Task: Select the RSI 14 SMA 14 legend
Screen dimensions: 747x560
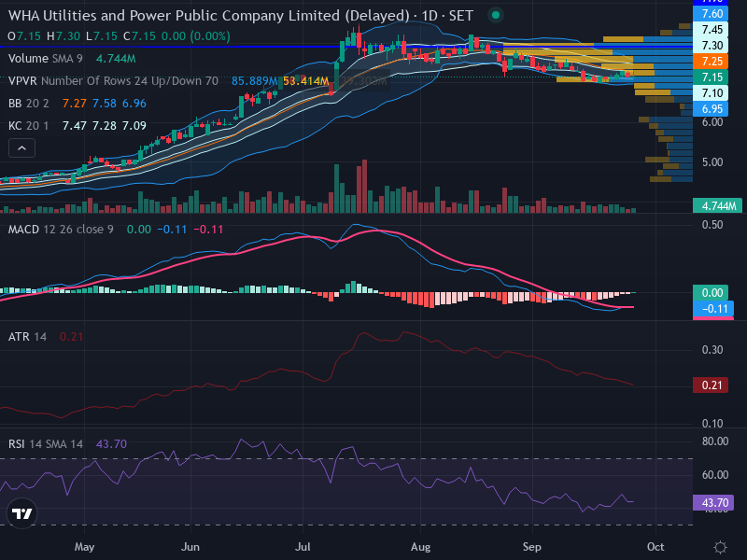Action: (x=46, y=444)
